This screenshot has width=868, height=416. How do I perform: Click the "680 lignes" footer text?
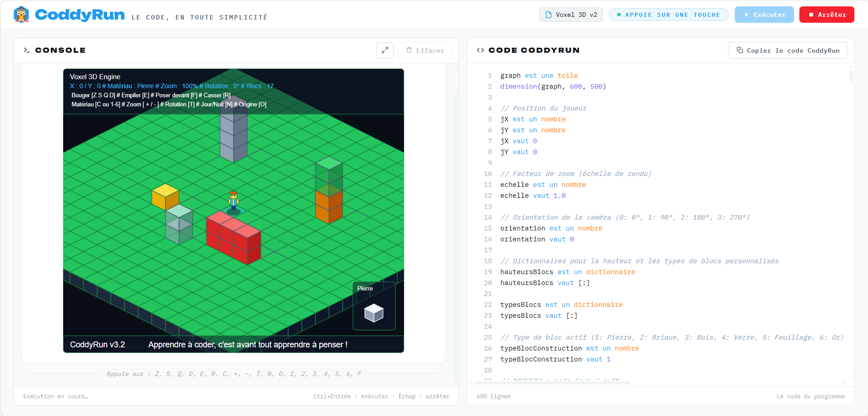[x=494, y=396]
